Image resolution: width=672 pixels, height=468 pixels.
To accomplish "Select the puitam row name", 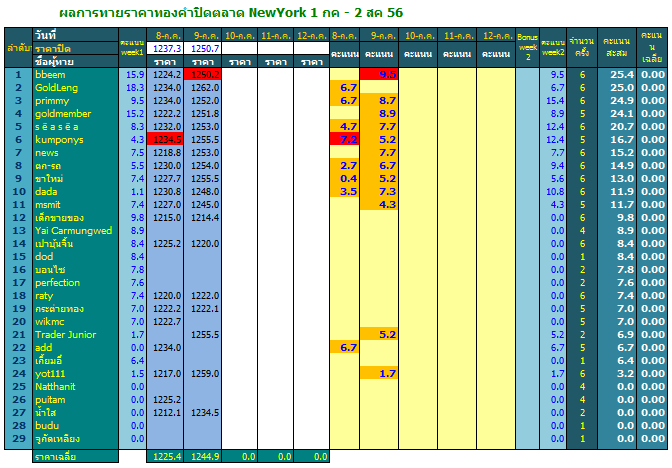I will pos(75,399).
